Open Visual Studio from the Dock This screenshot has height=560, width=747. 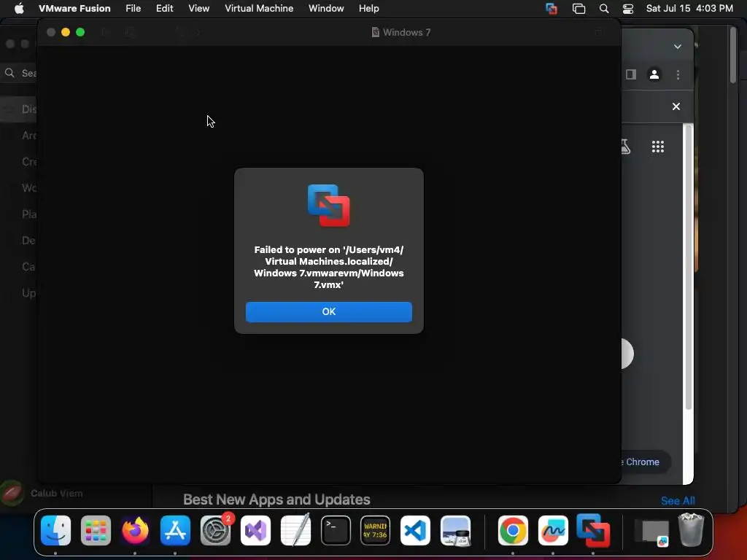(x=255, y=531)
